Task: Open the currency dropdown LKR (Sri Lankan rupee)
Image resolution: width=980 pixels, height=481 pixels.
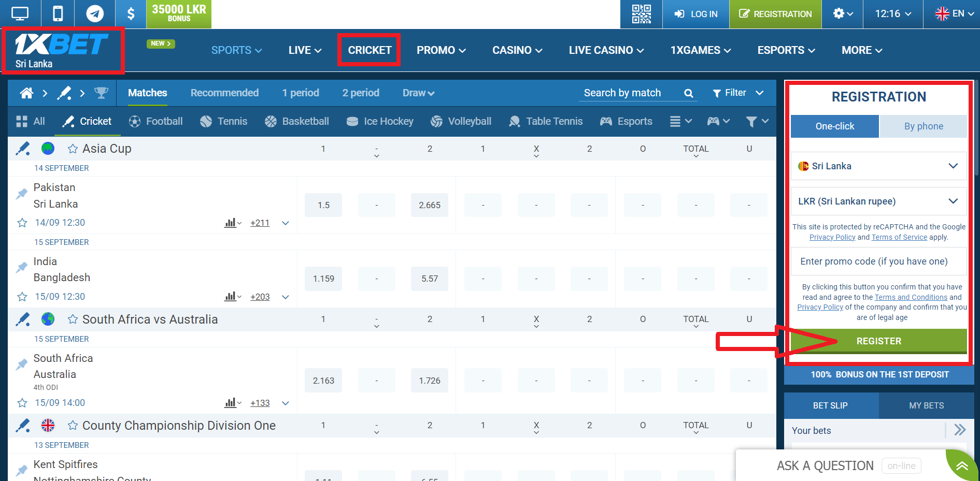Action: (878, 201)
